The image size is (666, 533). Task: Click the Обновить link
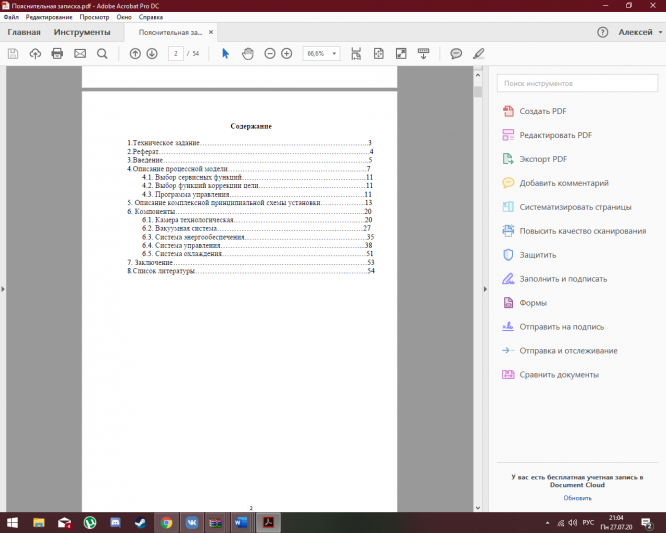point(577,498)
